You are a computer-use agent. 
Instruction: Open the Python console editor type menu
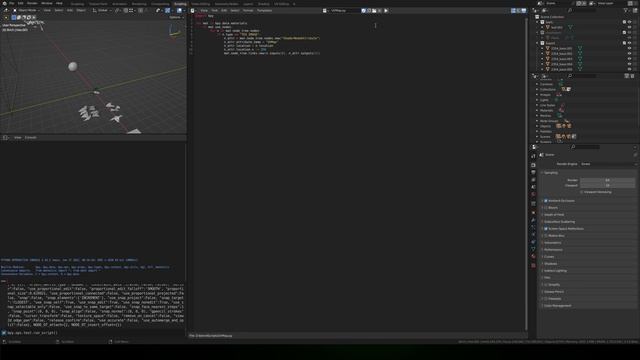point(6,138)
